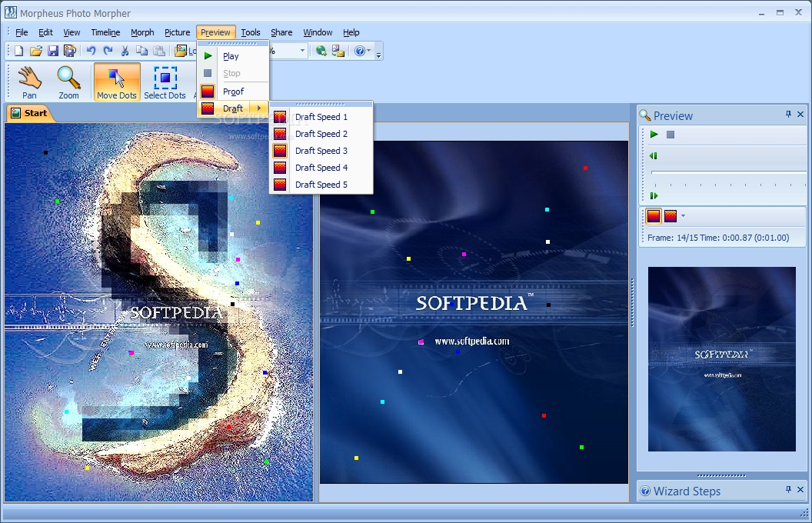Choose Proof from the Preview menu
The image size is (812, 523).
pos(233,91)
